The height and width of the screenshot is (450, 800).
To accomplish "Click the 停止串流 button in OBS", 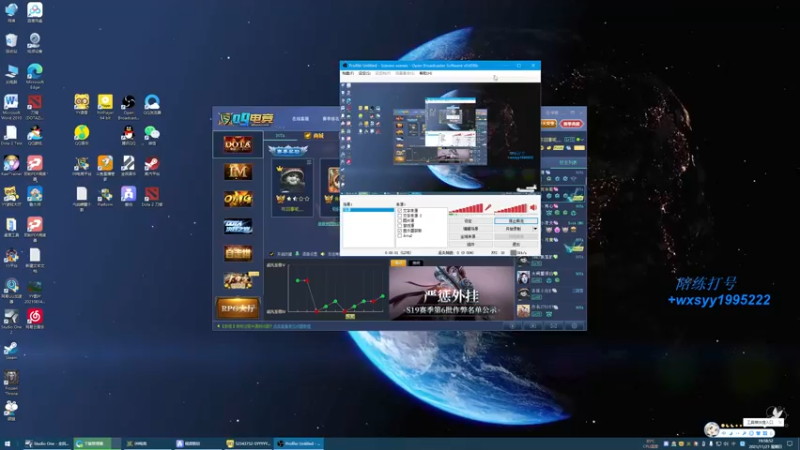I will pos(516,221).
